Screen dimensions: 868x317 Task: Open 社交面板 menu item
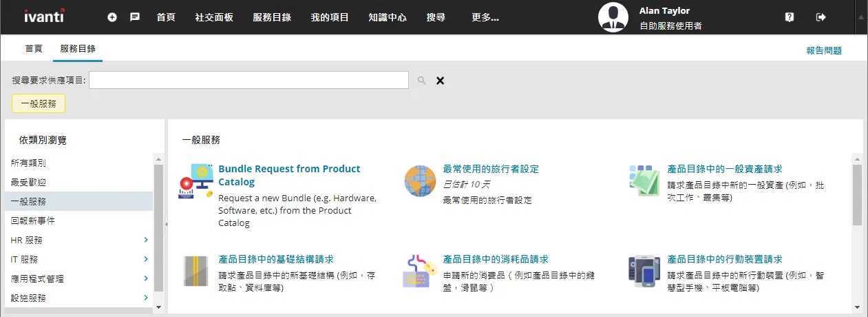click(x=214, y=17)
